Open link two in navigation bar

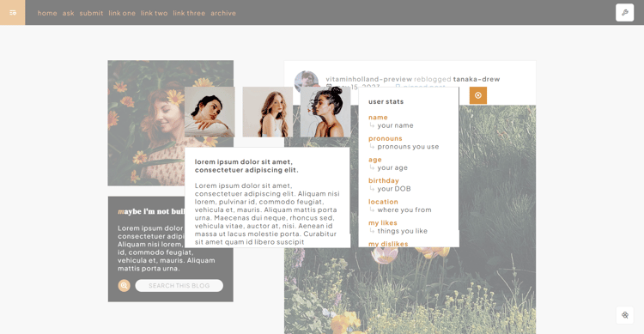click(x=154, y=13)
